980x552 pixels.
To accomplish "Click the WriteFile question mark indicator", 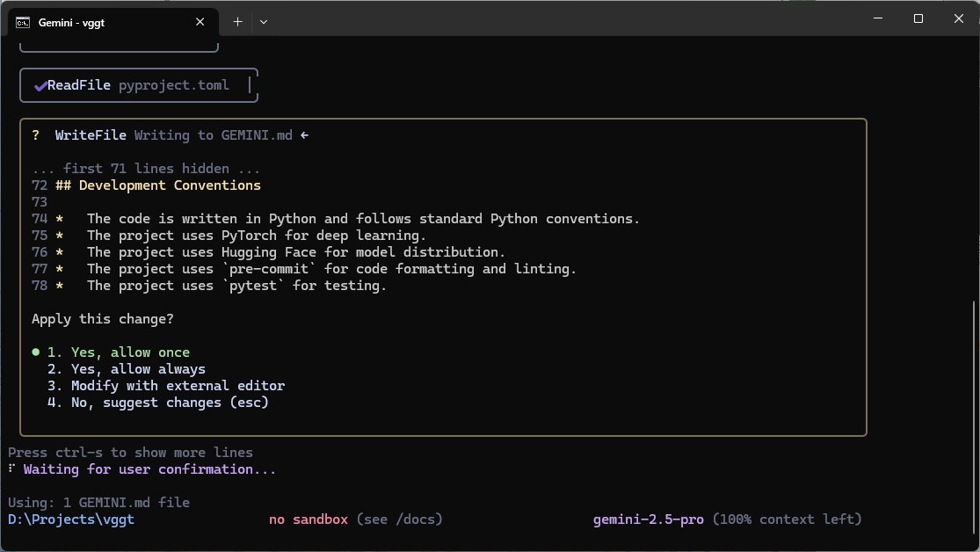I will (x=36, y=135).
